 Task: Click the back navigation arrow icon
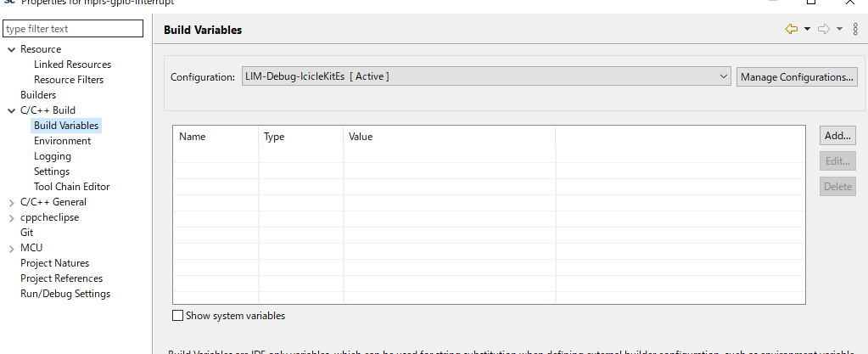(x=791, y=29)
